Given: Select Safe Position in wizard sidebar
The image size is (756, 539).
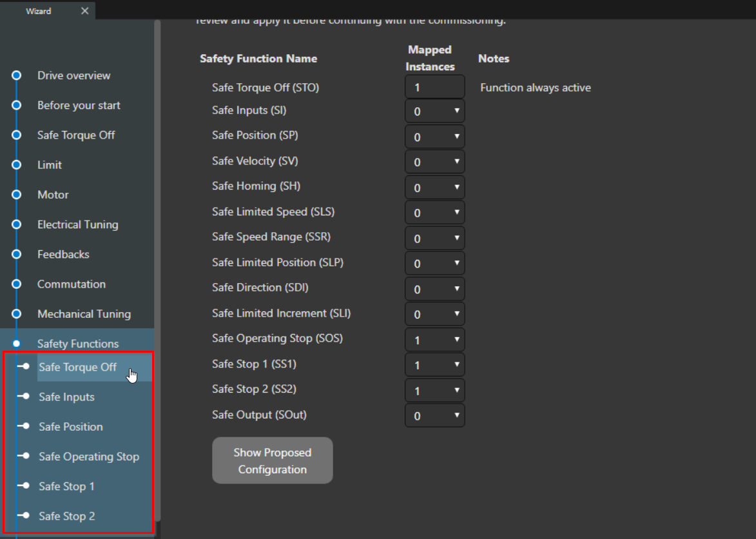Looking at the screenshot, I should click(x=71, y=427).
